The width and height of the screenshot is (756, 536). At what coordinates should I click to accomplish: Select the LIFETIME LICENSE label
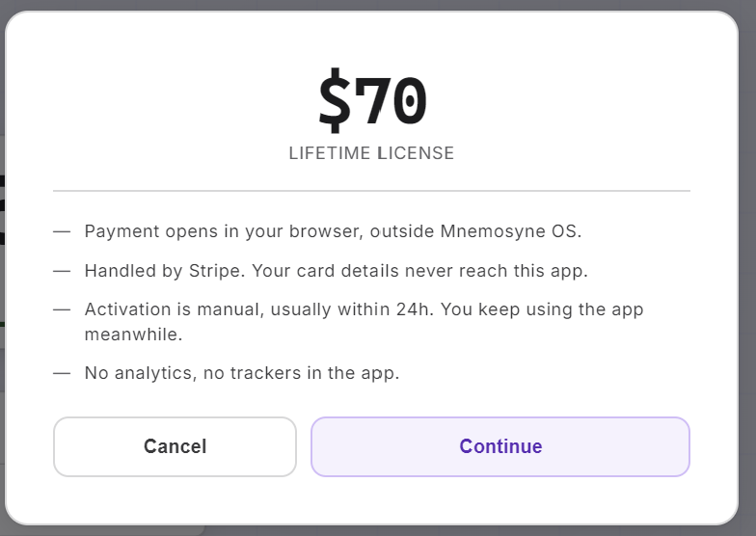[371, 153]
